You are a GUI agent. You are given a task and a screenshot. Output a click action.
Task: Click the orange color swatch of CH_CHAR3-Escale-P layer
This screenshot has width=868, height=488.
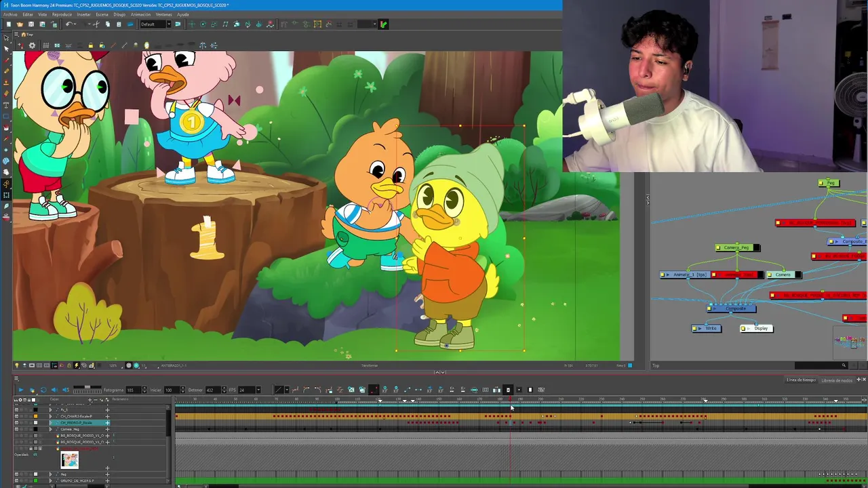point(35,416)
